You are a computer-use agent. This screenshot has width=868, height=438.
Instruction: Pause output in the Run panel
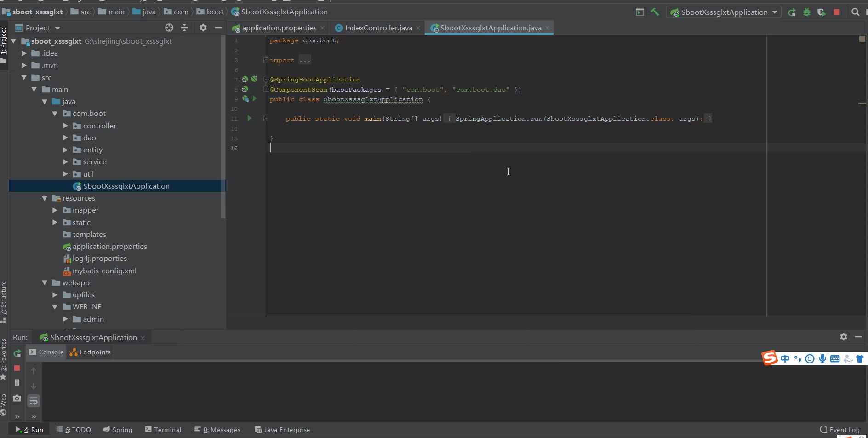click(17, 383)
